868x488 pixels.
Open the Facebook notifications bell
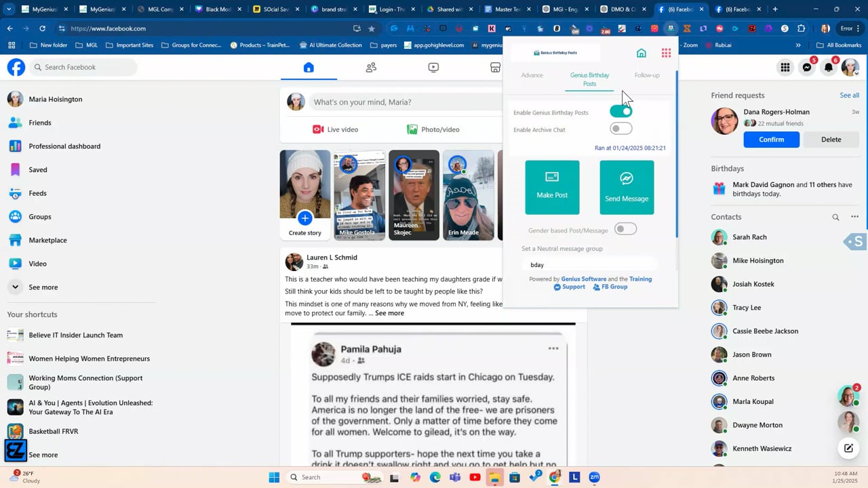pyautogui.click(x=828, y=67)
